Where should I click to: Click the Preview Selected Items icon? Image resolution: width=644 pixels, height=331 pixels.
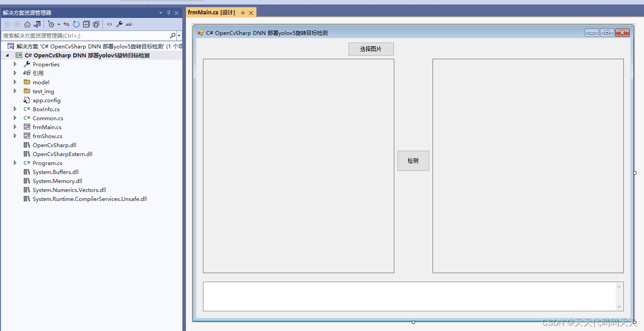click(129, 24)
